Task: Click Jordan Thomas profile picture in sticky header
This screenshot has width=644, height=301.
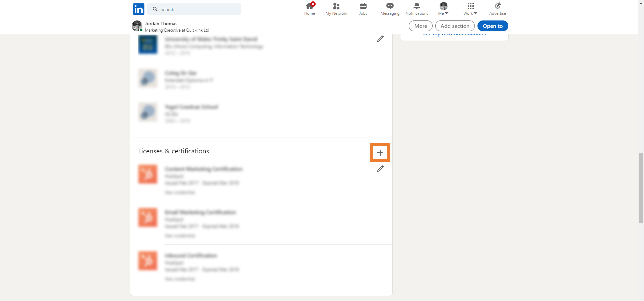Action: click(x=137, y=26)
